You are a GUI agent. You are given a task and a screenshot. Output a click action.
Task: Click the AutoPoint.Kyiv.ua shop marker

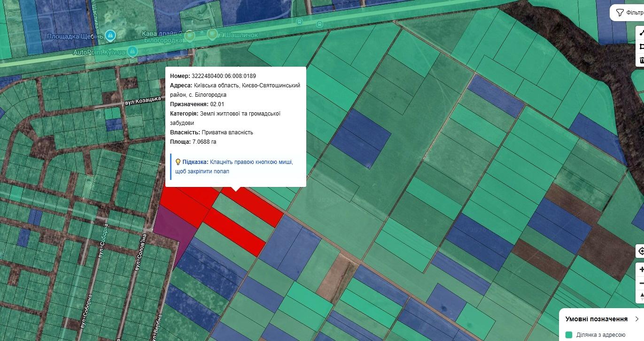[132, 51]
